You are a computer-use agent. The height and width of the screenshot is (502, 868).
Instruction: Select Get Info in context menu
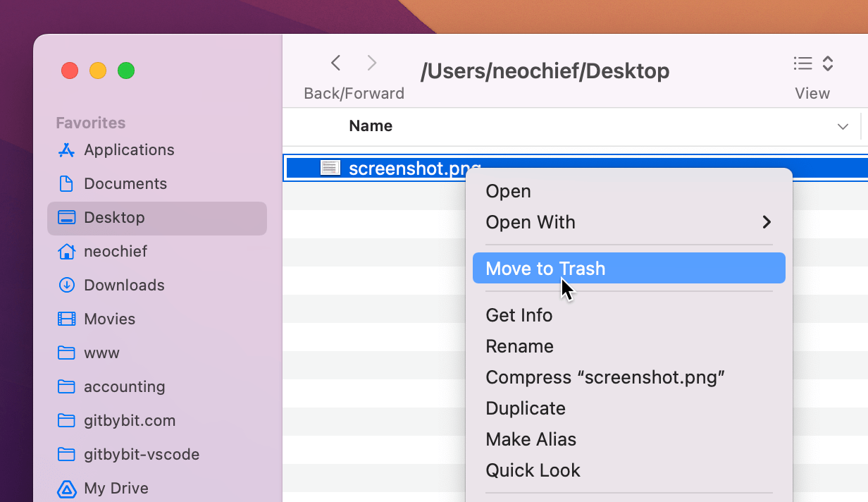[x=519, y=315]
